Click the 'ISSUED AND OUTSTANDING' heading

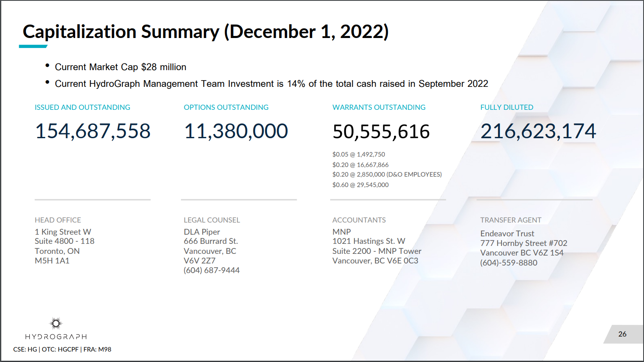(82, 107)
